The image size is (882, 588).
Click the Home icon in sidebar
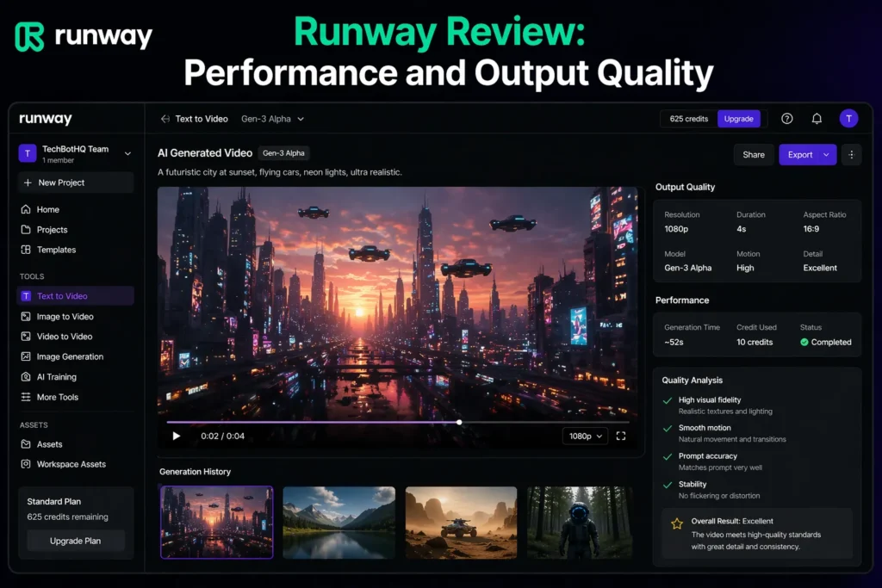click(26, 209)
